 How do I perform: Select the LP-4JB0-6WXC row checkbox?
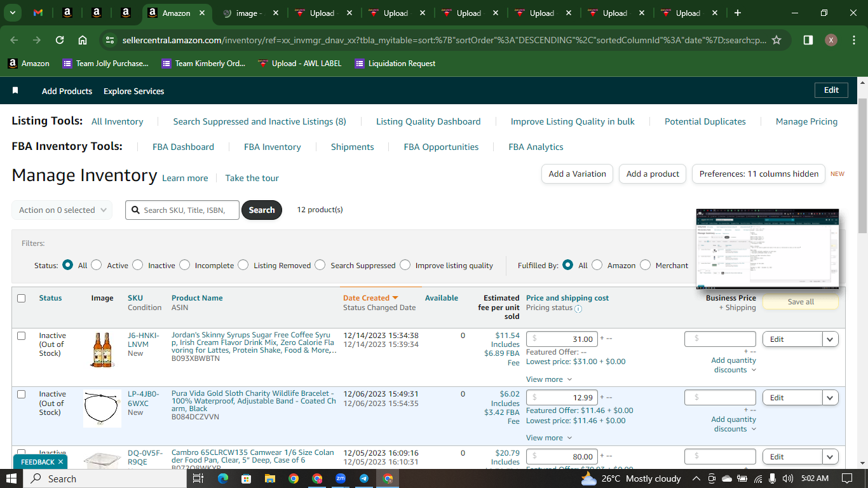pyautogui.click(x=22, y=394)
